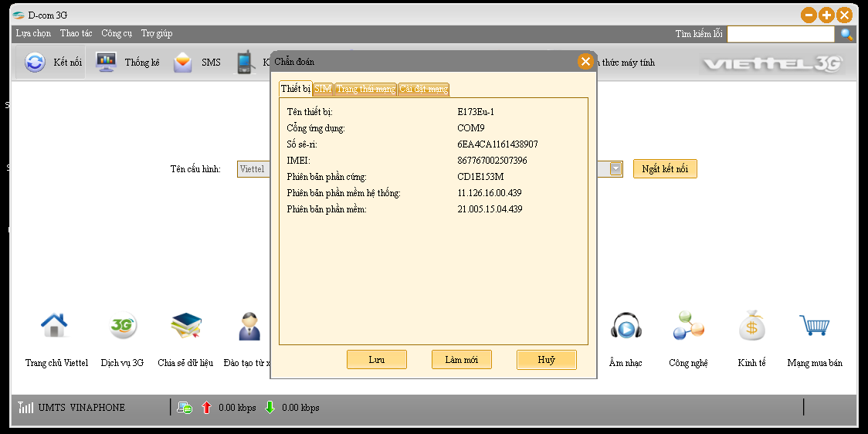
Task: Click the phone contacts toolbar icon
Action: tap(246, 63)
